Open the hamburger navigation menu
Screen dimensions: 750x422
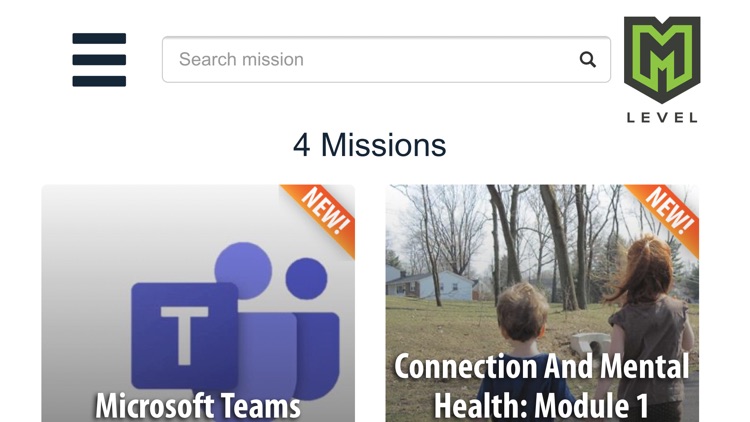point(99,60)
